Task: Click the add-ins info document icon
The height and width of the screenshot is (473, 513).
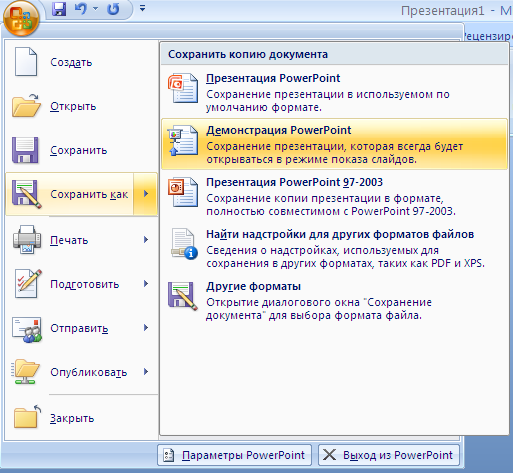Action: click(x=184, y=244)
